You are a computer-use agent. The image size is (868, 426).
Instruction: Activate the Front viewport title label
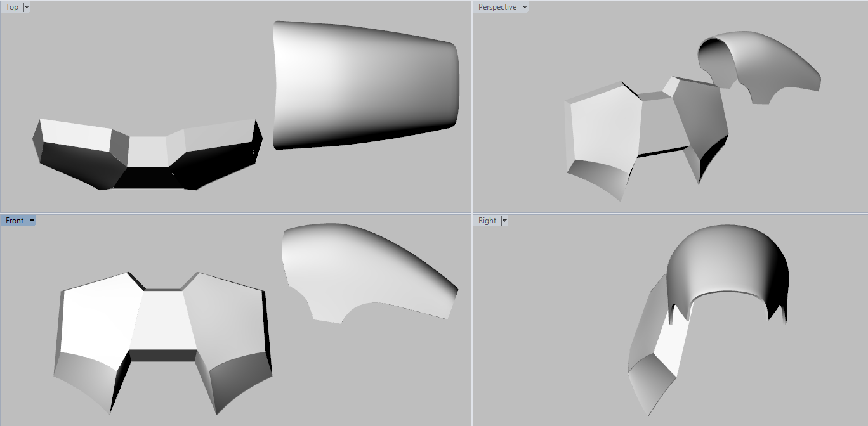point(15,221)
